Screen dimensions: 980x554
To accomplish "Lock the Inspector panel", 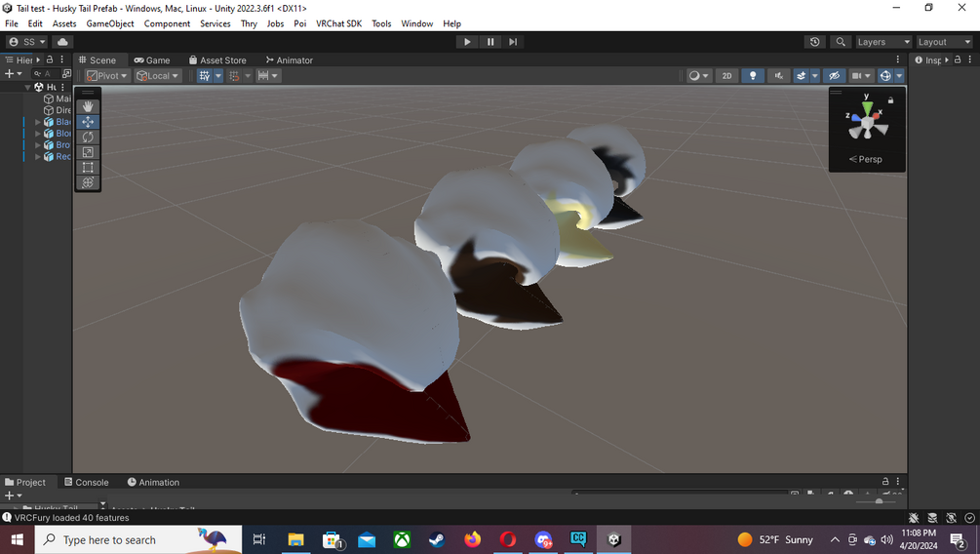I will tap(958, 59).
